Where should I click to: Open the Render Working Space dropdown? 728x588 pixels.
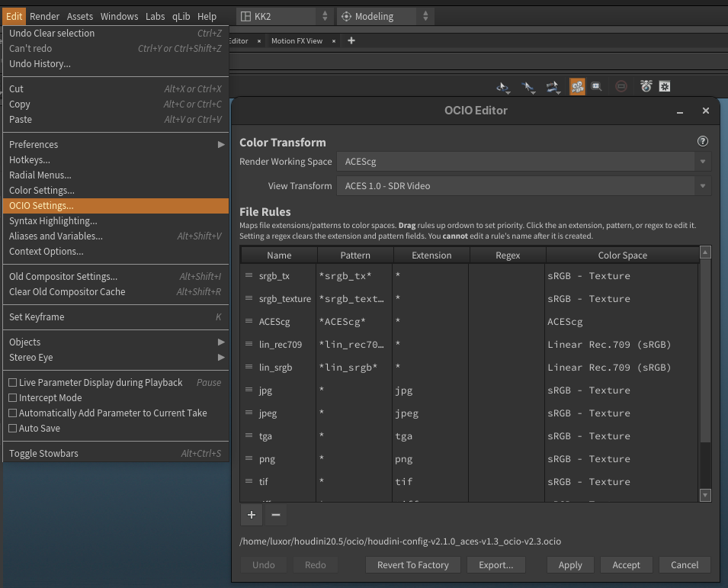(524, 162)
